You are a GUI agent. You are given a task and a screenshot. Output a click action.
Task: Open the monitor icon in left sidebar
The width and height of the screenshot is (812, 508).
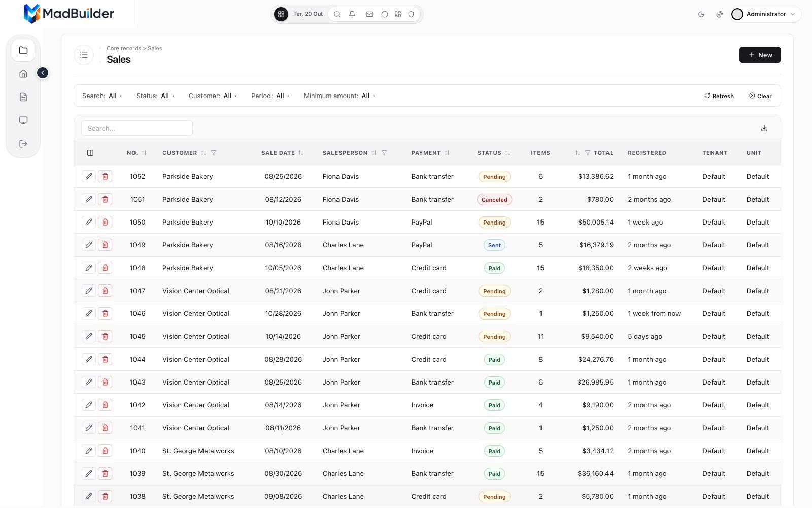[x=23, y=120]
